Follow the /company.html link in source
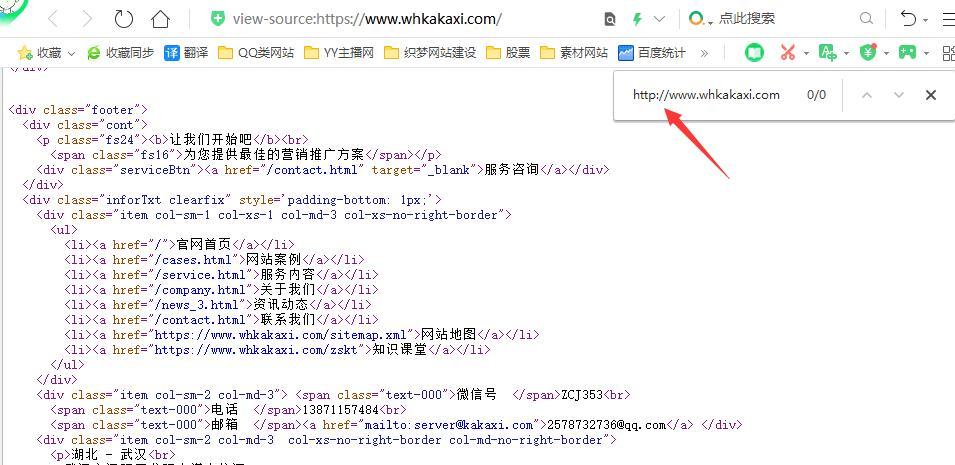 202,289
